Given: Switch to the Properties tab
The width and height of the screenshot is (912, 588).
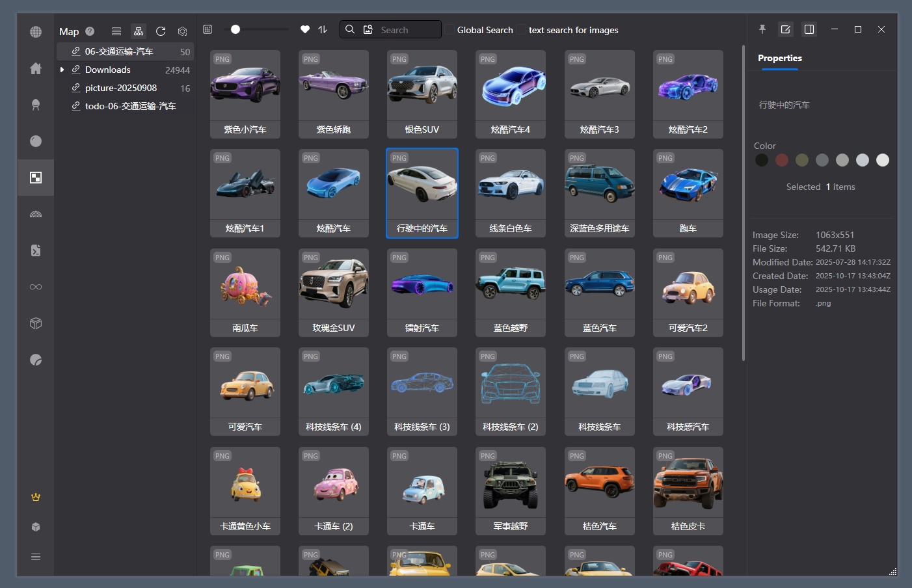Looking at the screenshot, I should [x=779, y=58].
